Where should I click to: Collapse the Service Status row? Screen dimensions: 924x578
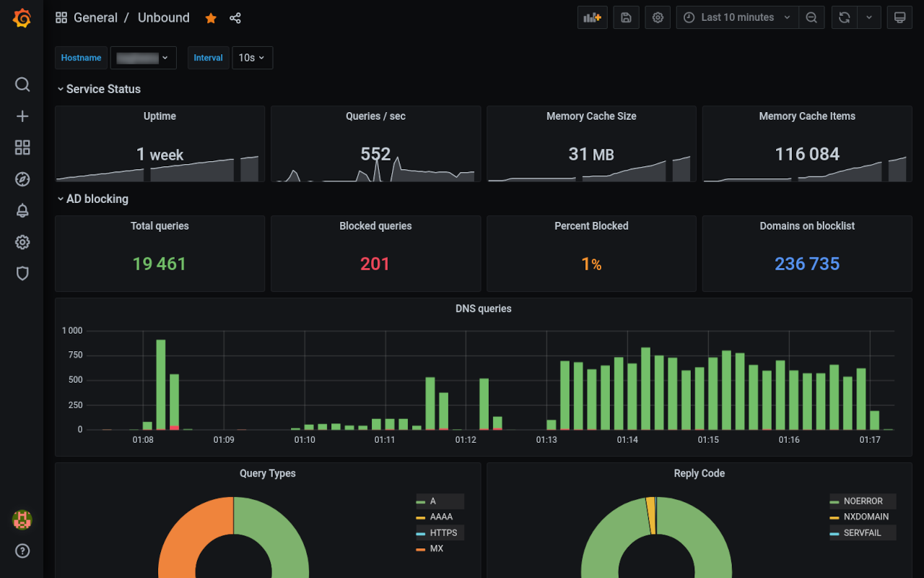(x=98, y=89)
